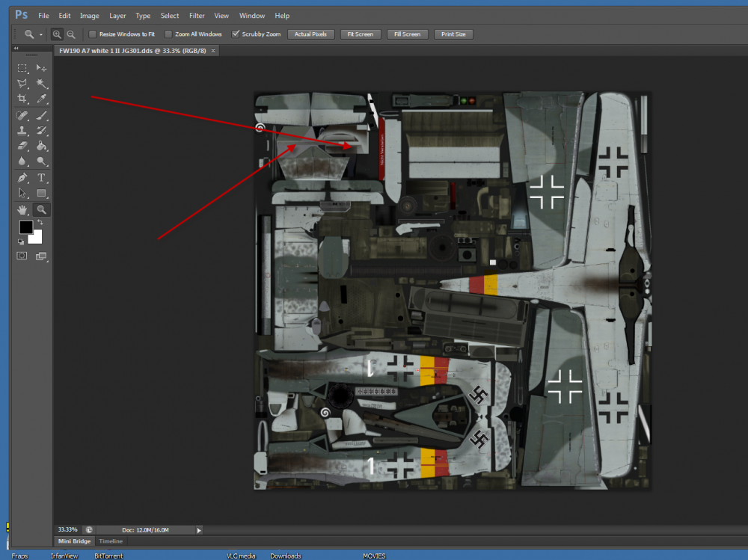
Task: Select the Pen tool
Action: (22, 178)
